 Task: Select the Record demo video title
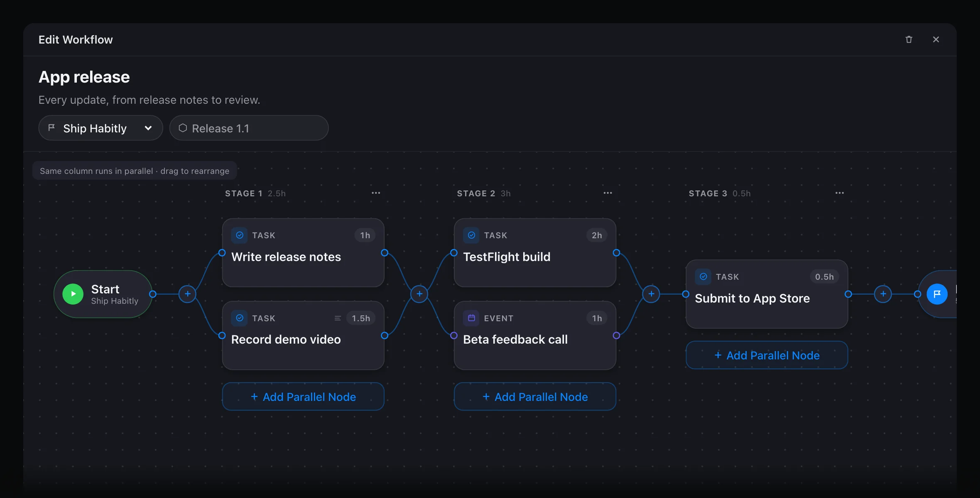pyautogui.click(x=286, y=339)
